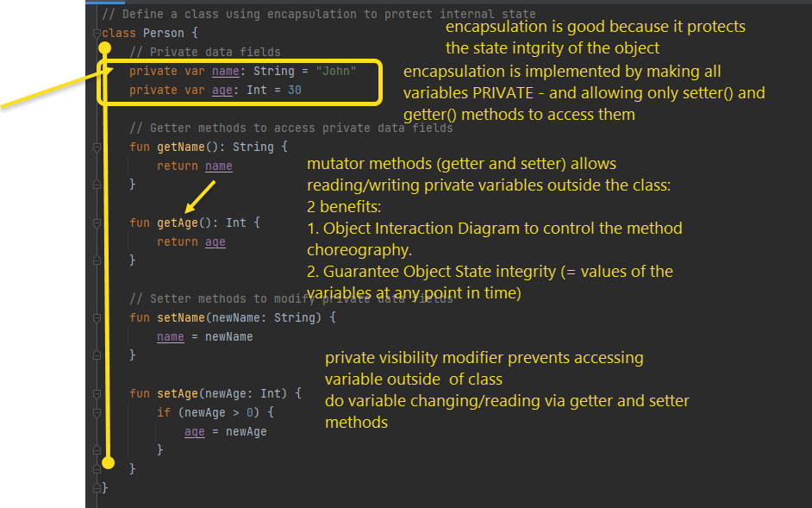
Task: Click the number 30 literal
Action: point(294,90)
